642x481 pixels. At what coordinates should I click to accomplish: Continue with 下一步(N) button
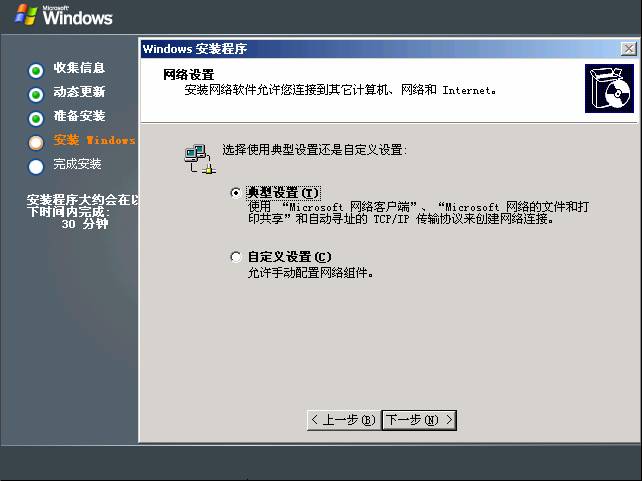tap(419, 420)
